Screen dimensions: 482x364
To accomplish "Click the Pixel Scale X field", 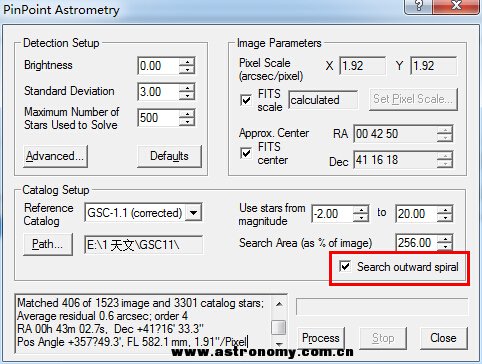I will click(x=363, y=66).
